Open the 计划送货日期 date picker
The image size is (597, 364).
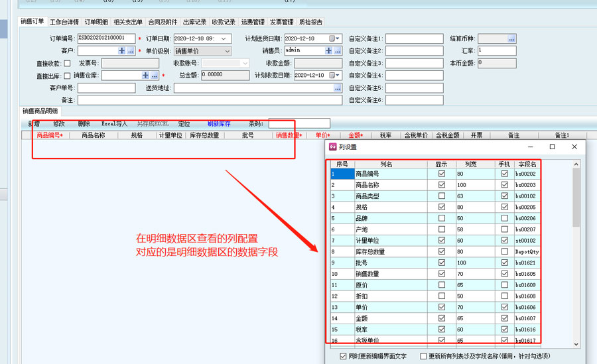coord(338,38)
